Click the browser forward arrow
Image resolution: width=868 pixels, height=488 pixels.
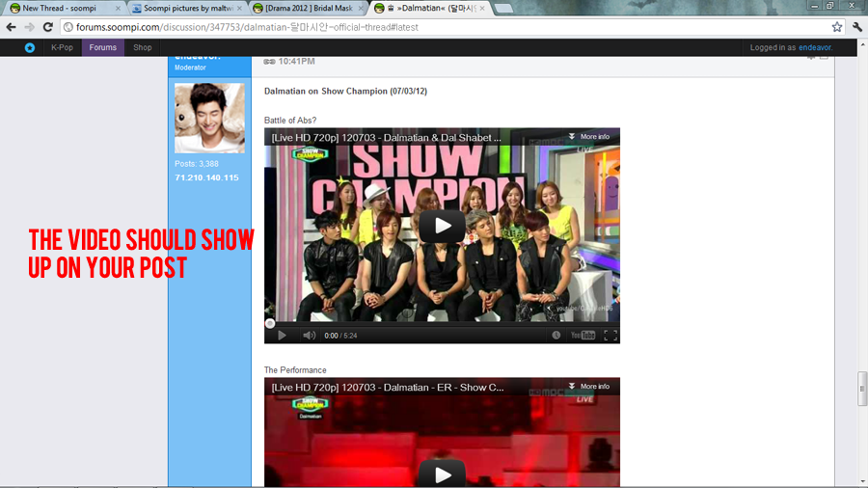(x=29, y=27)
